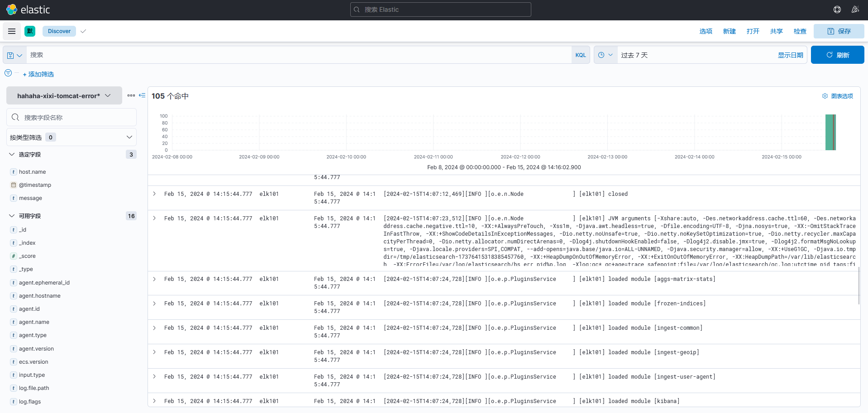The height and width of the screenshot is (413, 868).
Task: Click the blue 刷新 refresh button
Action: (x=837, y=55)
